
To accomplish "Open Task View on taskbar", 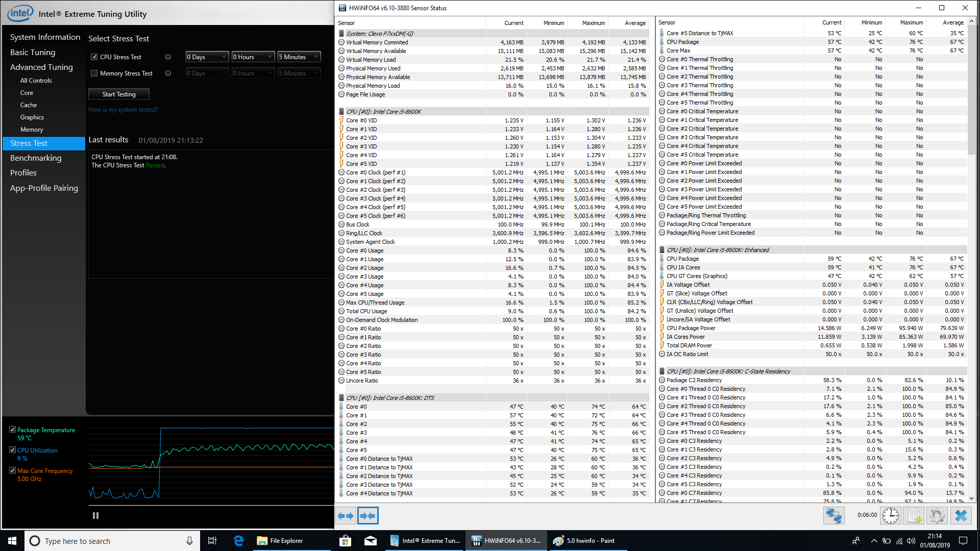I will (x=212, y=541).
